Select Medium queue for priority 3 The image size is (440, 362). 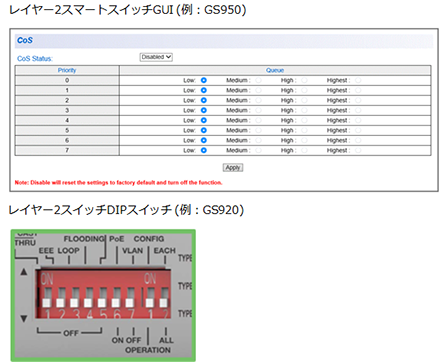pos(258,110)
